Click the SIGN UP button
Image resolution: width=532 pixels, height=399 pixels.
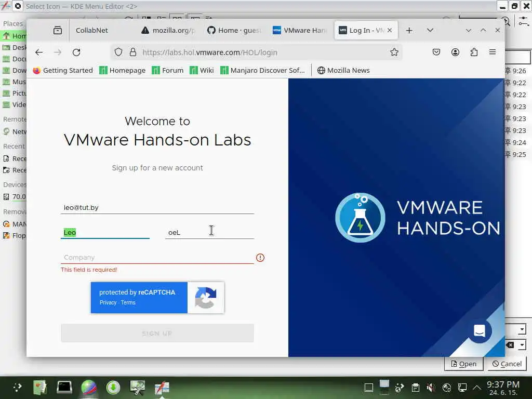pyautogui.click(x=157, y=333)
